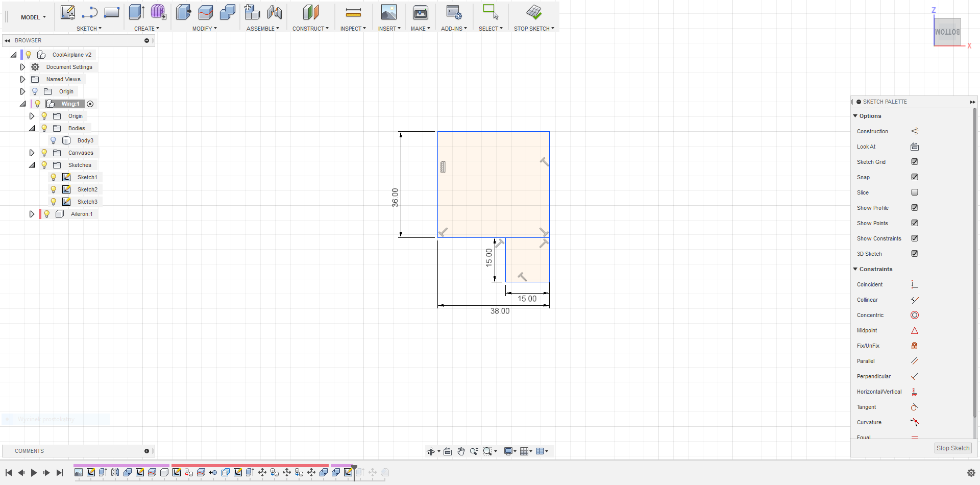This screenshot has width=980, height=485.
Task: Click the 38.00 dimension value
Action: (x=500, y=311)
